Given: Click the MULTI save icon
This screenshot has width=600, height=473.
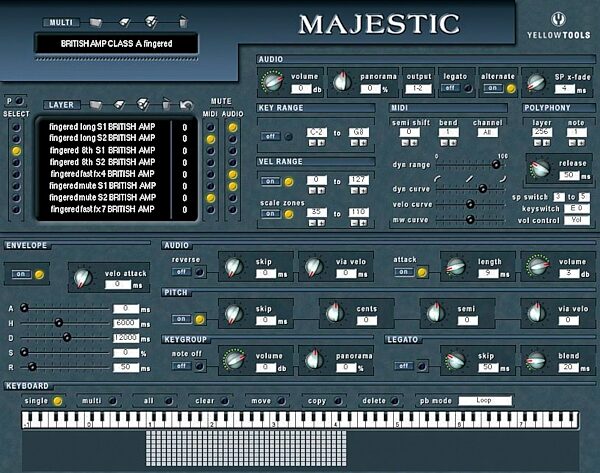Looking at the screenshot, I should (x=124, y=22).
